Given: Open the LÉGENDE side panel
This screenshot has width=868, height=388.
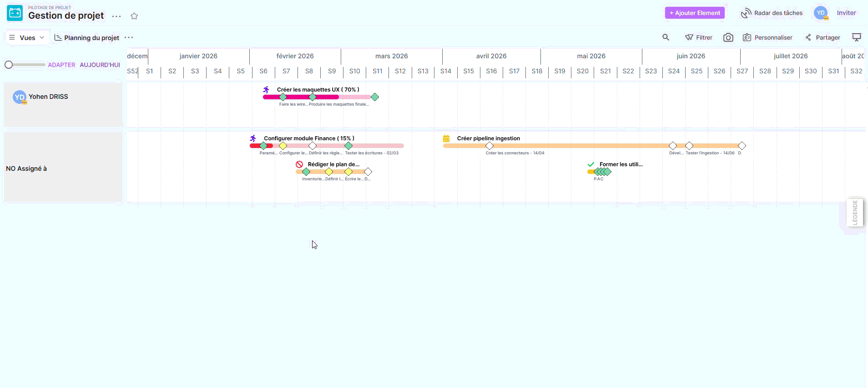Looking at the screenshot, I should [855, 212].
